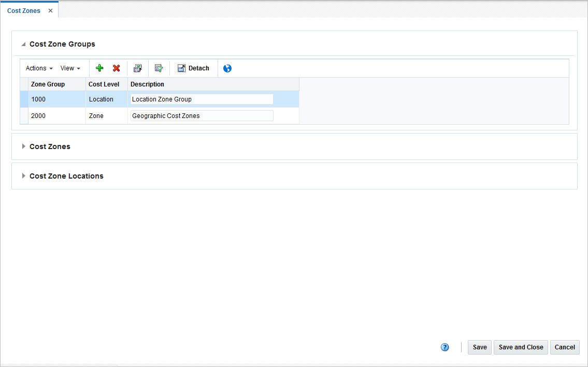Cancel the changes
The width and height of the screenshot is (588, 367).
(x=565, y=347)
